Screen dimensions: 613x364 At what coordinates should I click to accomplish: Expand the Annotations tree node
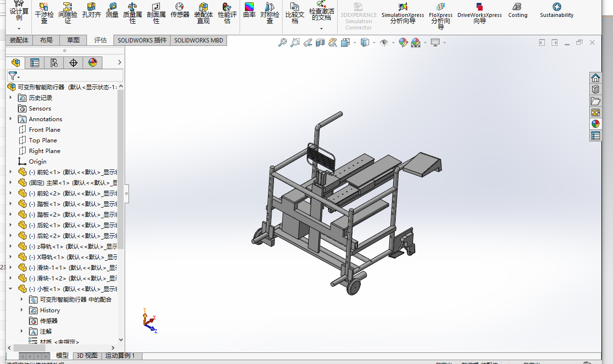[x=11, y=119]
